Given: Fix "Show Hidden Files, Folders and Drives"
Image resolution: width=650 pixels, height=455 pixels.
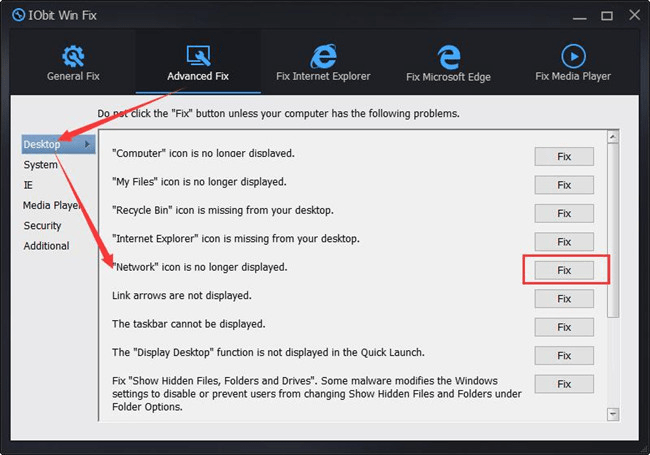Looking at the screenshot, I should click(564, 384).
